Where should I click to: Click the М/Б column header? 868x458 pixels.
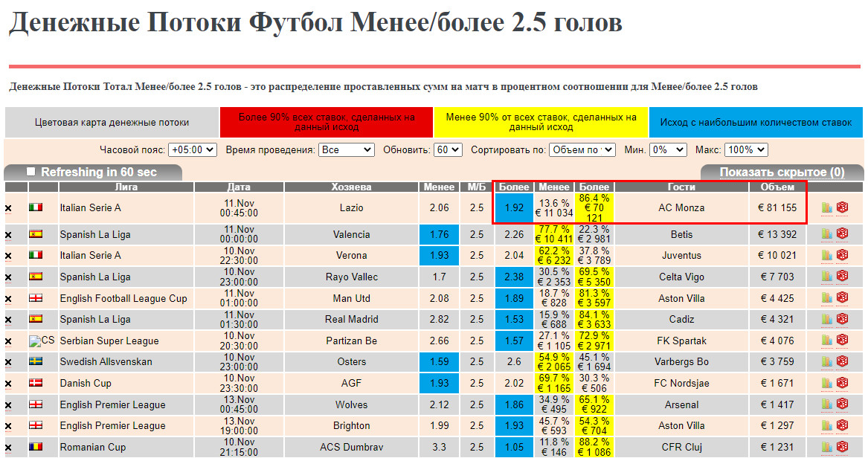(477, 187)
